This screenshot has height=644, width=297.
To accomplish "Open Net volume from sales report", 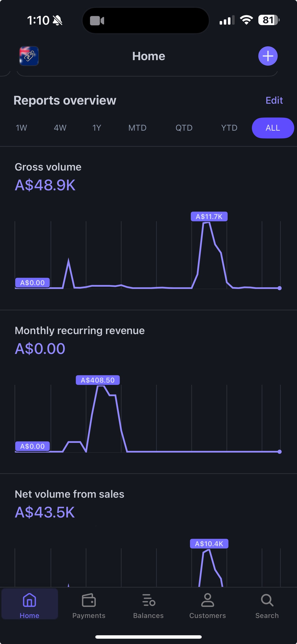I will tap(70, 494).
